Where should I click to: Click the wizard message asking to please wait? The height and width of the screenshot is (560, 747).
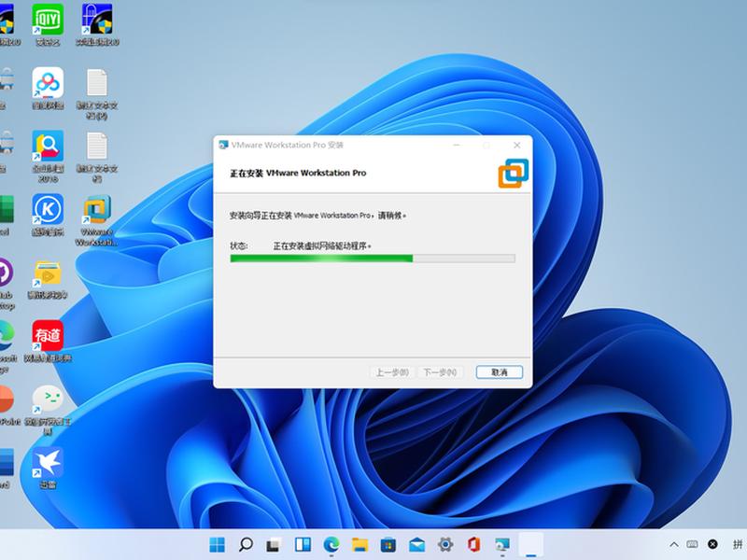click(318, 216)
